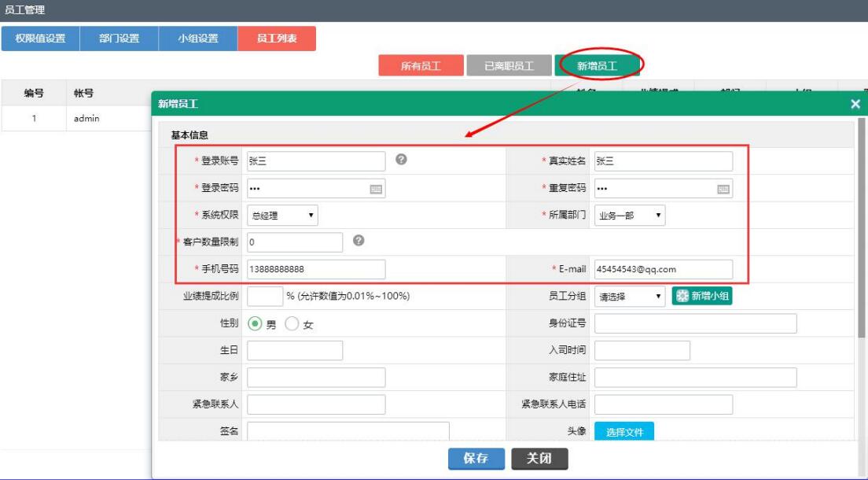The height and width of the screenshot is (480, 868).
Task: Click help icon beside 客户数量限制 field
Action: tap(359, 241)
